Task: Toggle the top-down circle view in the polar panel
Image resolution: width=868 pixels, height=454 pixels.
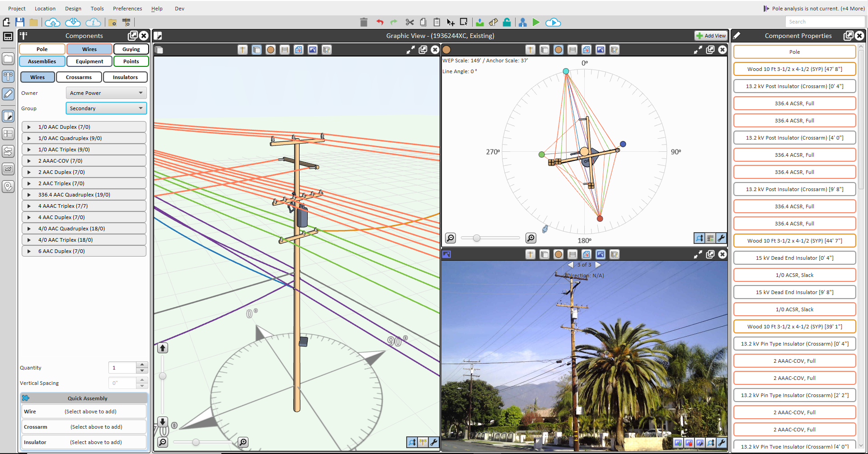Action: pyautogui.click(x=558, y=50)
